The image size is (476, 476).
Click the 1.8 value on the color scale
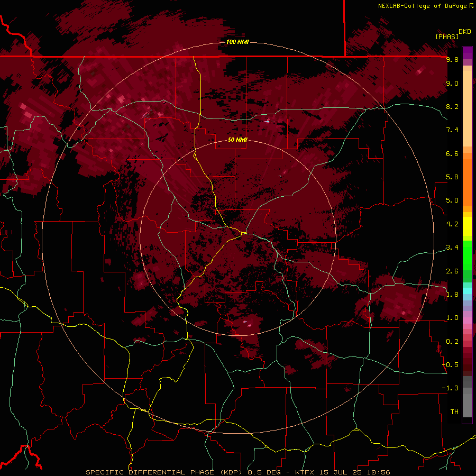(452, 295)
